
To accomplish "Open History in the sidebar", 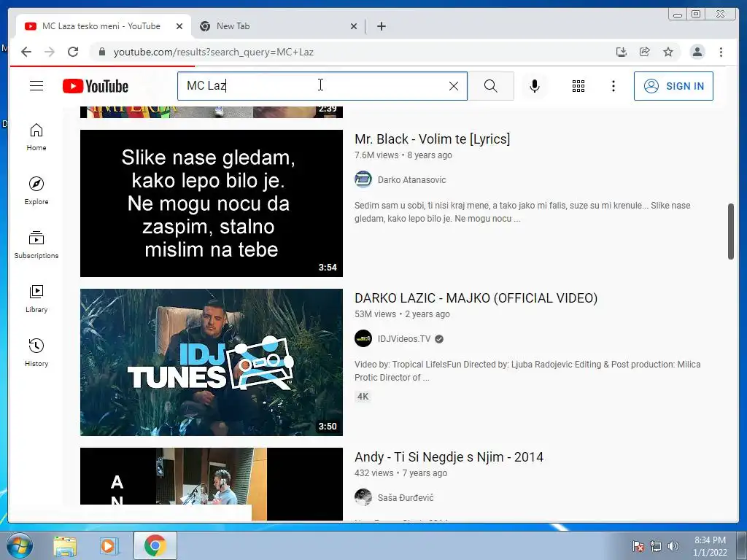I will coord(36,353).
